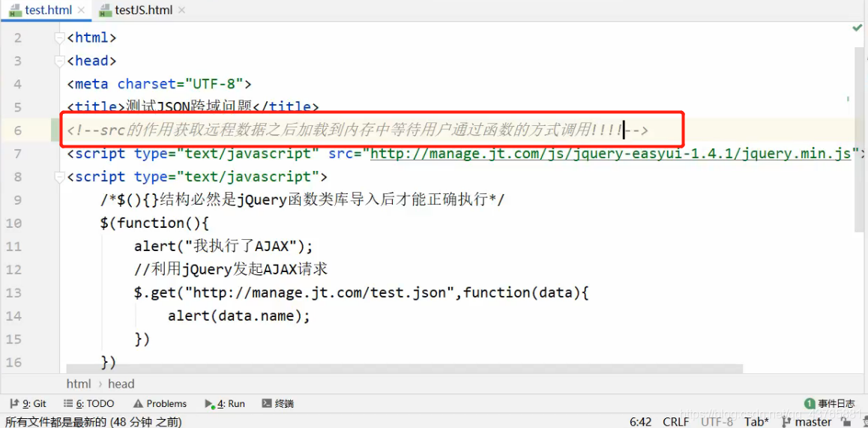Open the master Git branch menu

pos(805,422)
